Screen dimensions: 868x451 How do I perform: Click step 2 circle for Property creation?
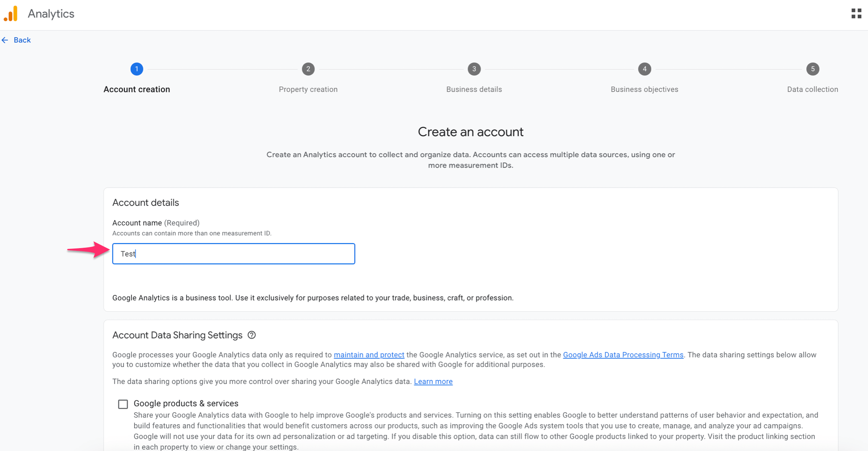(308, 69)
